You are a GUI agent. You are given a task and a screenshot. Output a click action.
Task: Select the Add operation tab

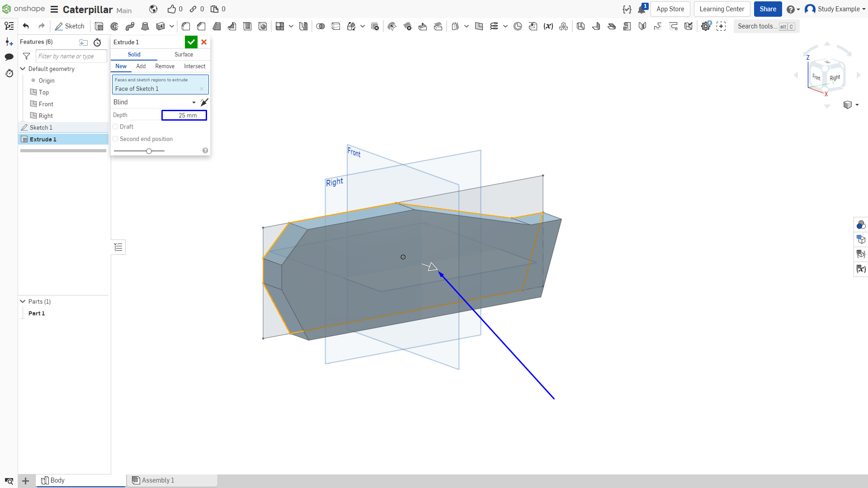[141, 66]
